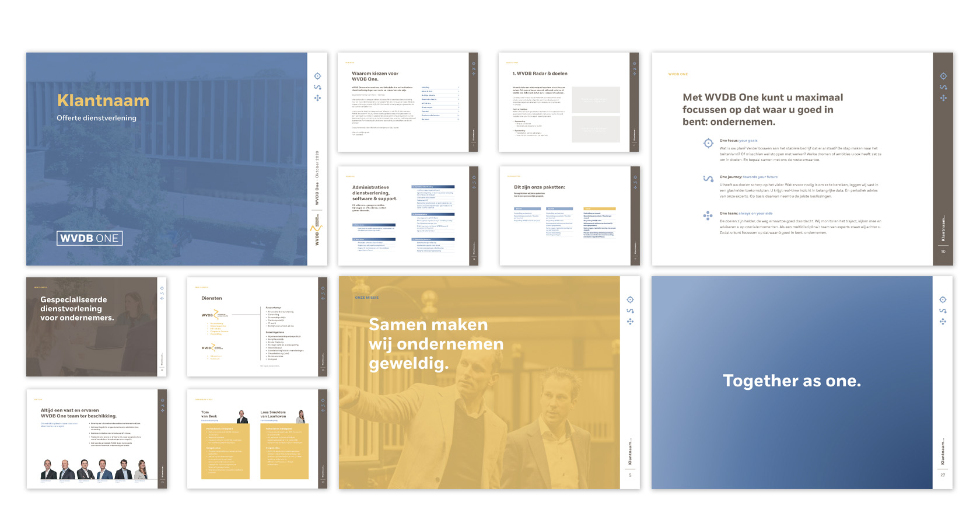Click the yellow box under Loes Smolders van Laarhoven
Screen dimensions: 980x530
click(x=284, y=451)
